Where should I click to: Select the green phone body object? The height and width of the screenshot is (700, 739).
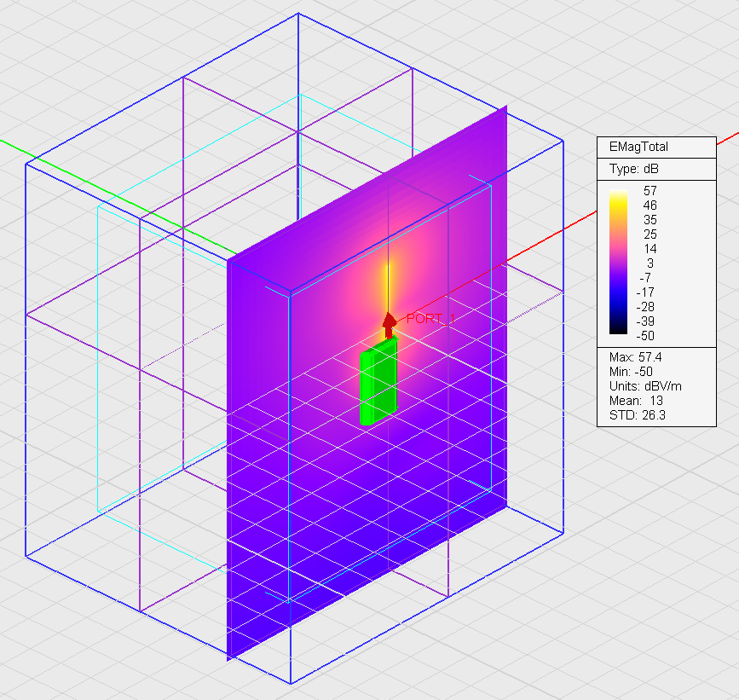click(378, 382)
